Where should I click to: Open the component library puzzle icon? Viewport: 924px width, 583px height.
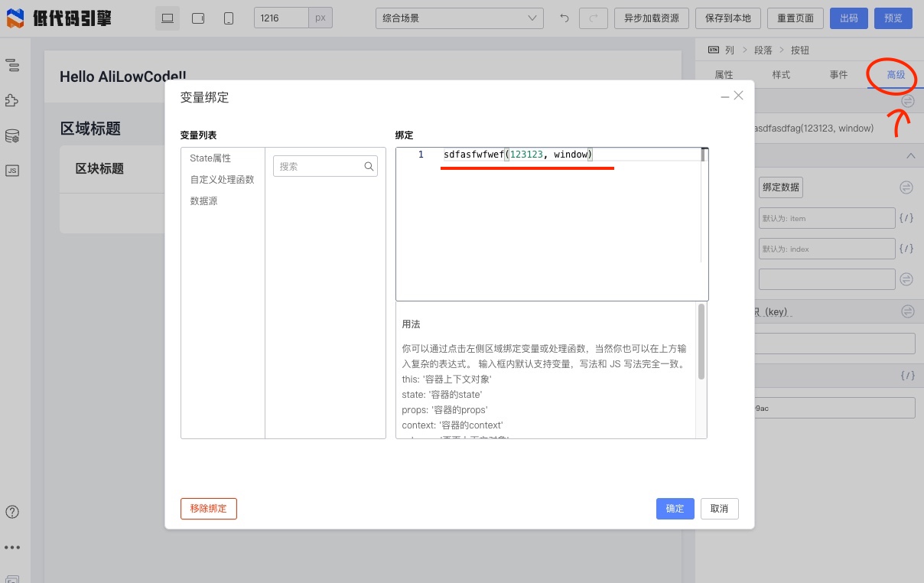pos(12,100)
